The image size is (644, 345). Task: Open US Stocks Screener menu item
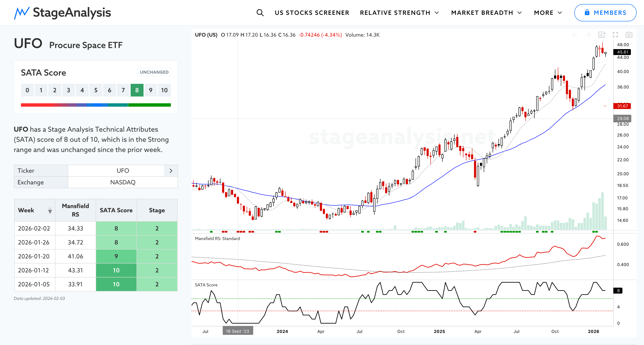click(312, 12)
